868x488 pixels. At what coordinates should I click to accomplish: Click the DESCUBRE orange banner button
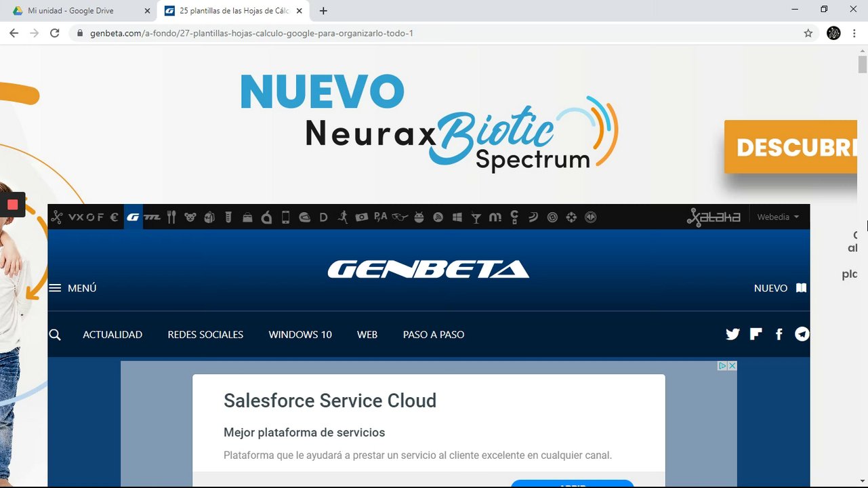[791, 147]
